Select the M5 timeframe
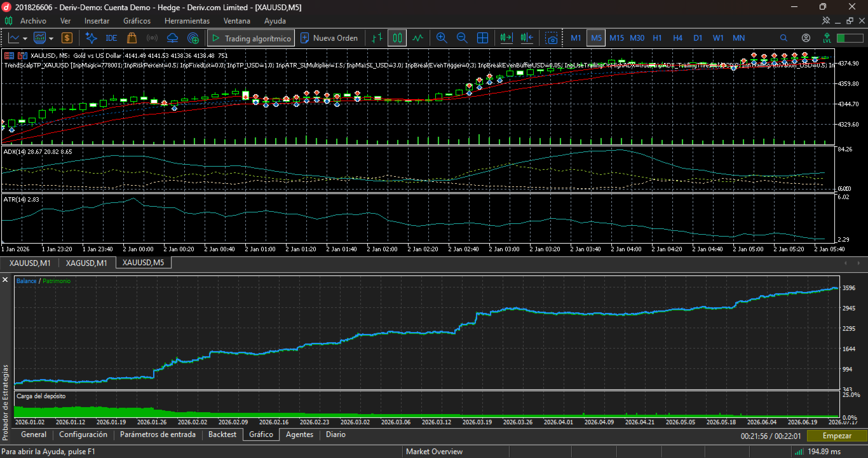The width and height of the screenshot is (868, 458). (x=596, y=38)
